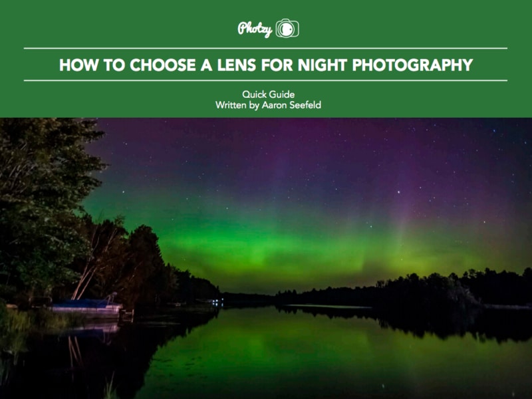Click the 'Quick Guide' subtitle text
Image resolution: width=532 pixels, height=399 pixels.
click(x=269, y=94)
